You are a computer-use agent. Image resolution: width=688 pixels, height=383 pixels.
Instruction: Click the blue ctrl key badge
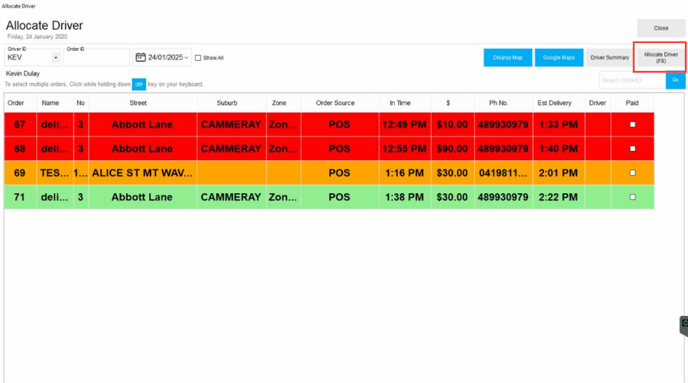[x=139, y=84]
